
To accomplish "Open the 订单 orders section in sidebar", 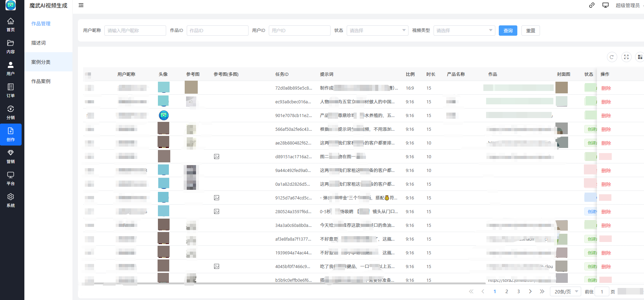I will 11,90.
